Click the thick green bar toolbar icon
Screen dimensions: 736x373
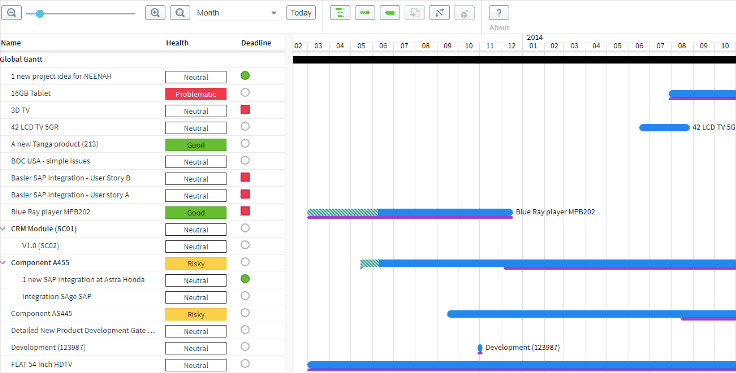tap(390, 13)
